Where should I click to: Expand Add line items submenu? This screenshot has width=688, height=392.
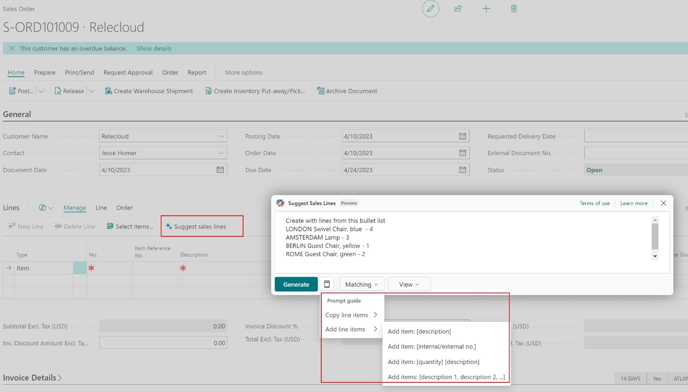pos(351,329)
